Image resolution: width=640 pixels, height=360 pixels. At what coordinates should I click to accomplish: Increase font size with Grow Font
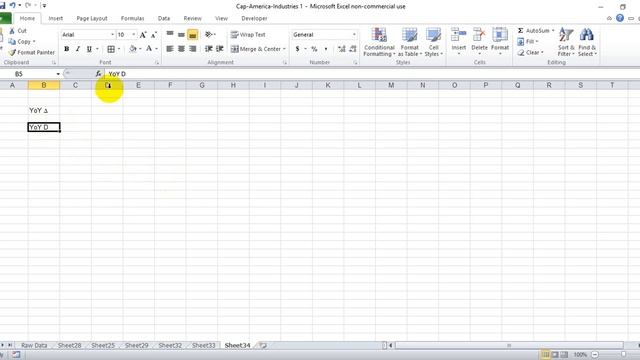click(143, 35)
